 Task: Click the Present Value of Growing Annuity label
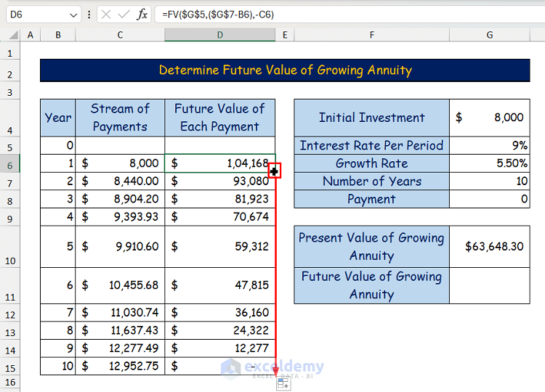[372, 247]
